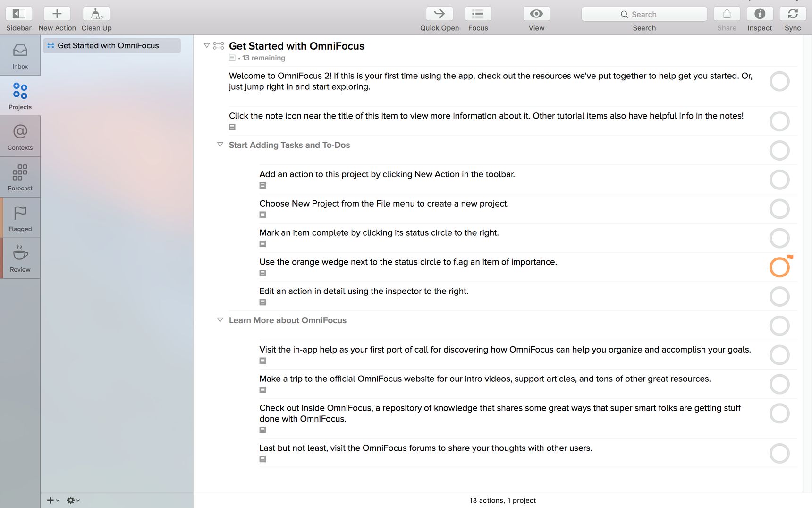The image size is (812, 508).
Task: Open the View eye options
Action: tap(536, 14)
